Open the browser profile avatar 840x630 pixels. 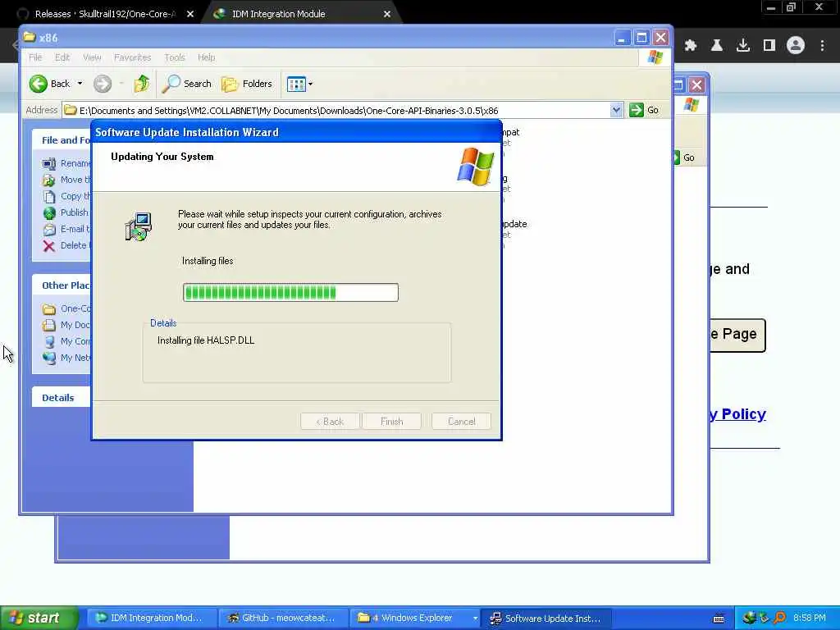click(x=796, y=46)
